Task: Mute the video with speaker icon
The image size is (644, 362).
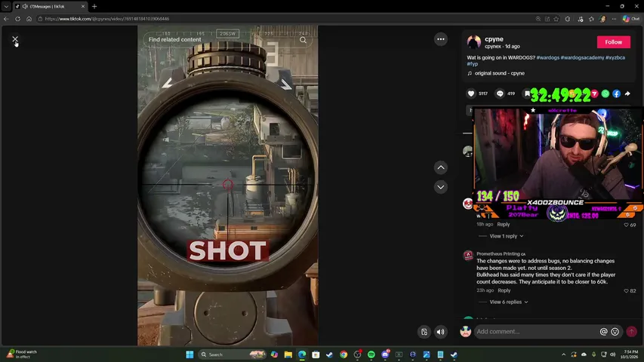Action: point(440,332)
